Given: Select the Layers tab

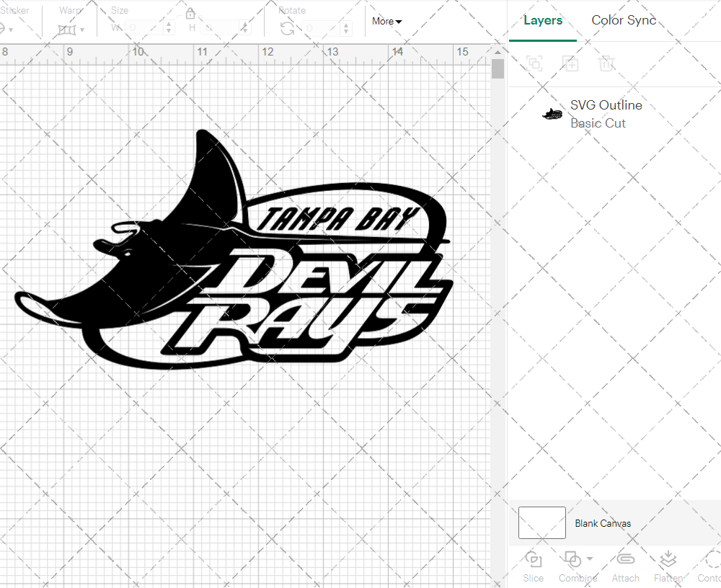Looking at the screenshot, I should tap(543, 20).
